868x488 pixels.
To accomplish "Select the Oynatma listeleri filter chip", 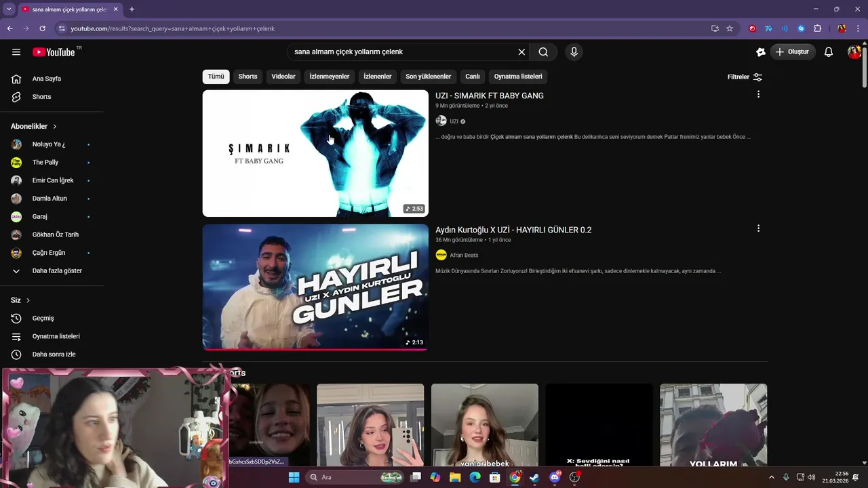I will [518, 77].
